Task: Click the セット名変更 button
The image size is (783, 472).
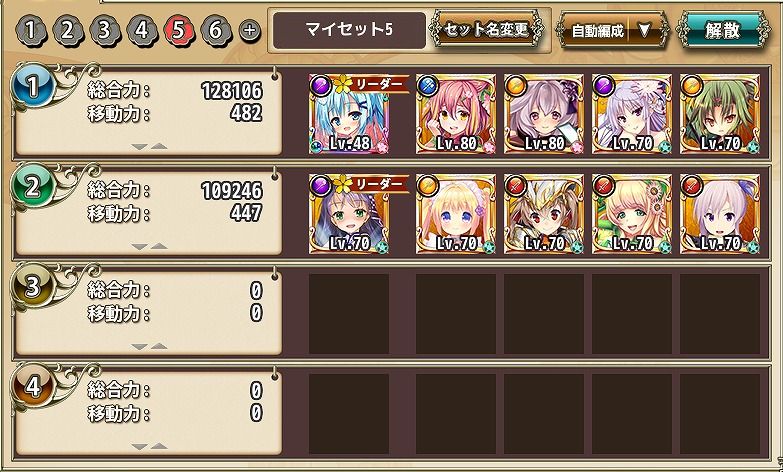Action: [486, 30]
